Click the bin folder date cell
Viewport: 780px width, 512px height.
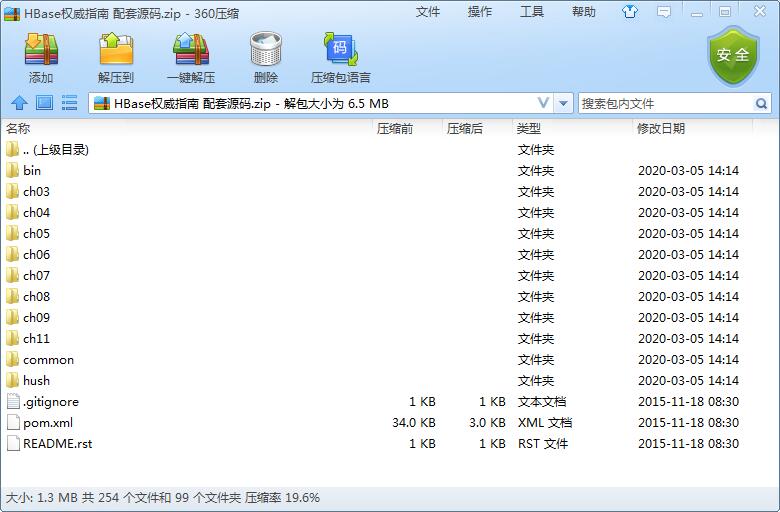point(688,171)
